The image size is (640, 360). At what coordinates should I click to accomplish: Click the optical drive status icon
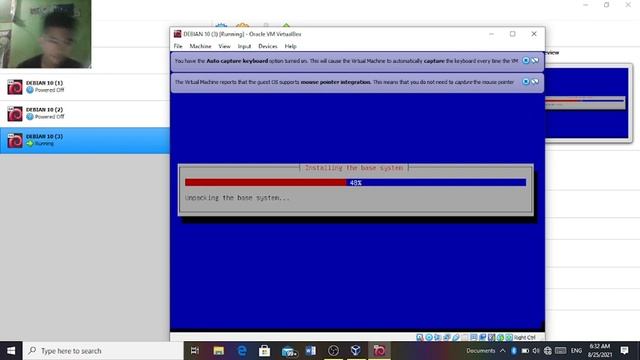[429, 337]
